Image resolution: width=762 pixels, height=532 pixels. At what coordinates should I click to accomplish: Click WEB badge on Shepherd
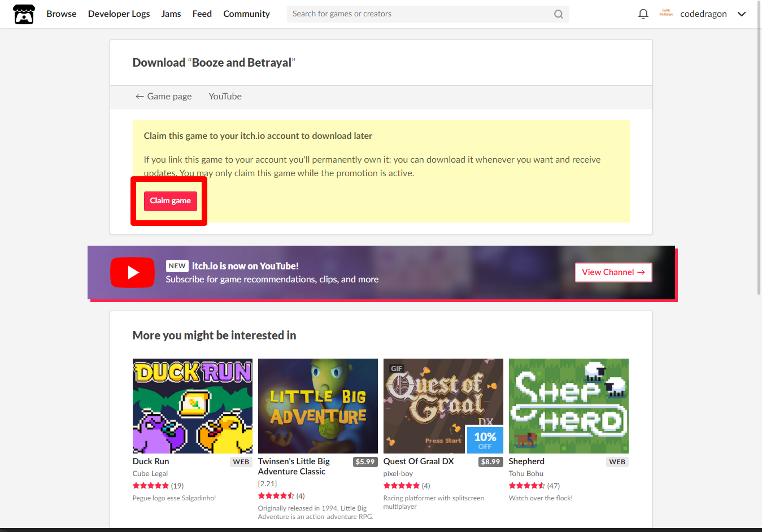coord(617,462)
